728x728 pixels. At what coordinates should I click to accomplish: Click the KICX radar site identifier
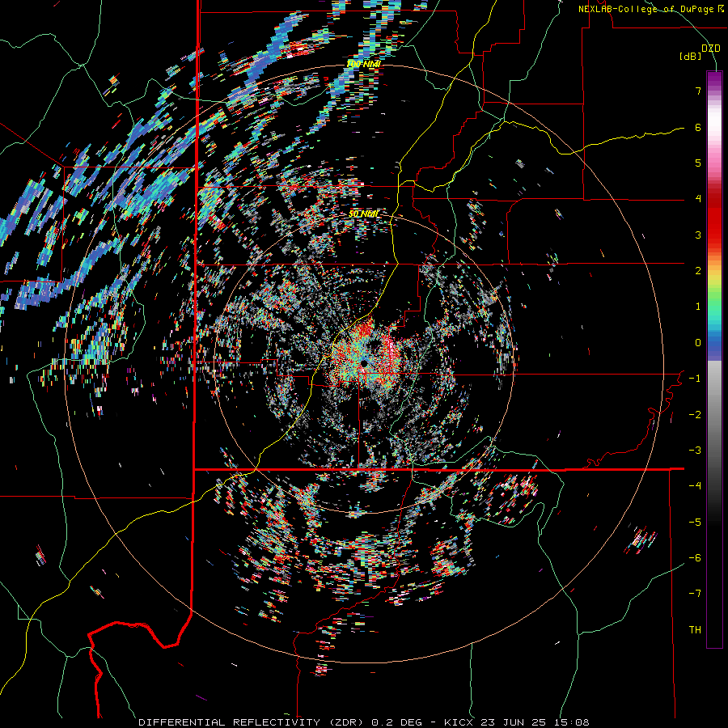point(459,722)
